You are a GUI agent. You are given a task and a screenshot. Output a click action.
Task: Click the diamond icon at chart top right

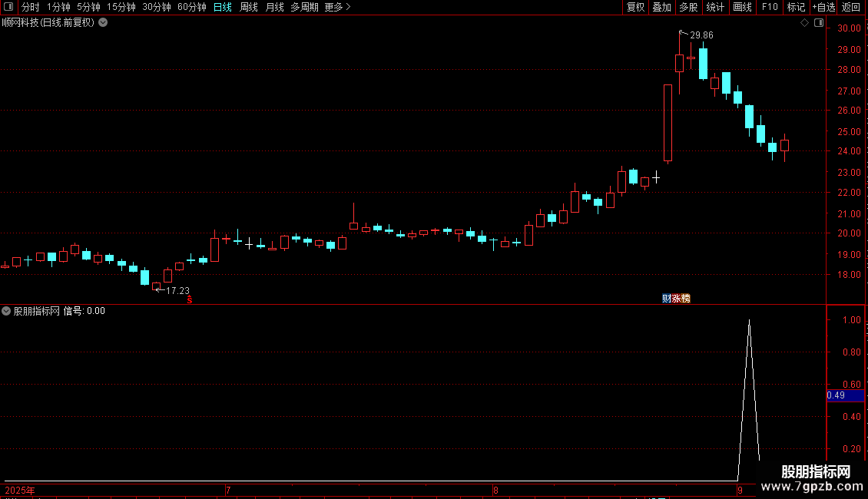(805, 23)
